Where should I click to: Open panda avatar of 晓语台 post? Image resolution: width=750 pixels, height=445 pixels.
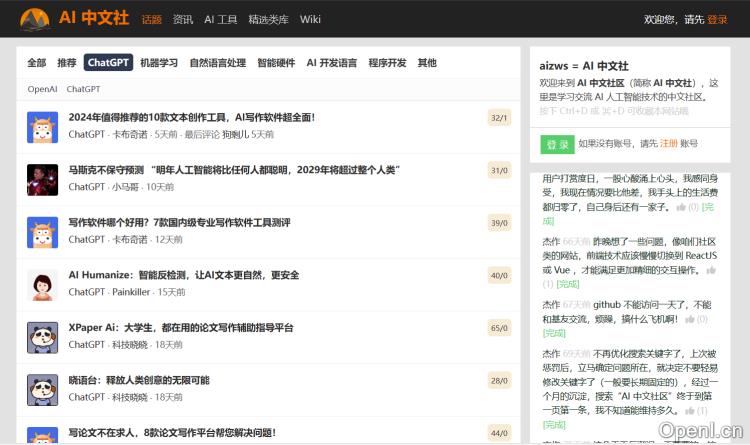(43, 390)
